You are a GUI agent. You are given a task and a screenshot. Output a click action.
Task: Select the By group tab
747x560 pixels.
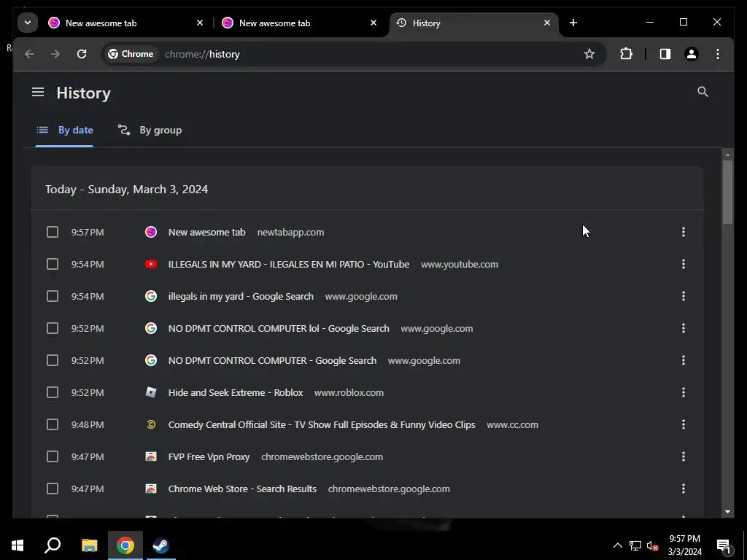150,130
